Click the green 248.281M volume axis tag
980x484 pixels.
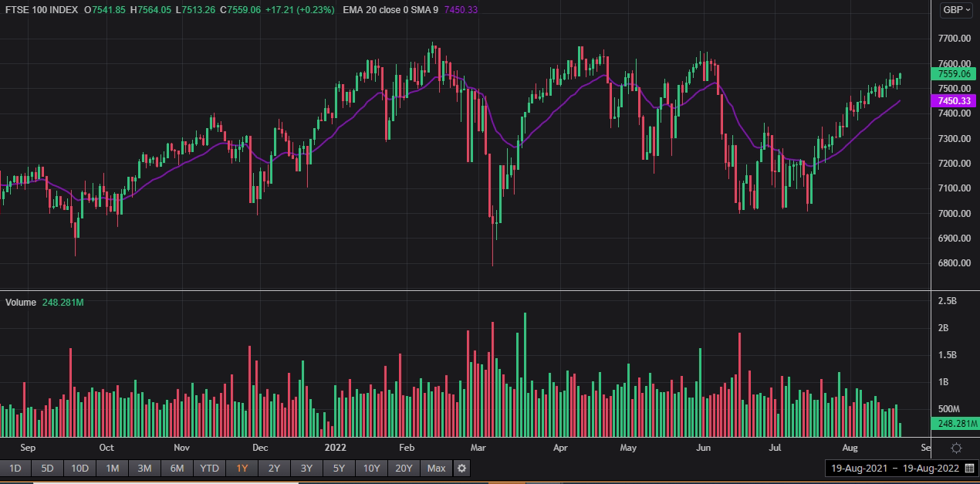click(x=955, y=424)
